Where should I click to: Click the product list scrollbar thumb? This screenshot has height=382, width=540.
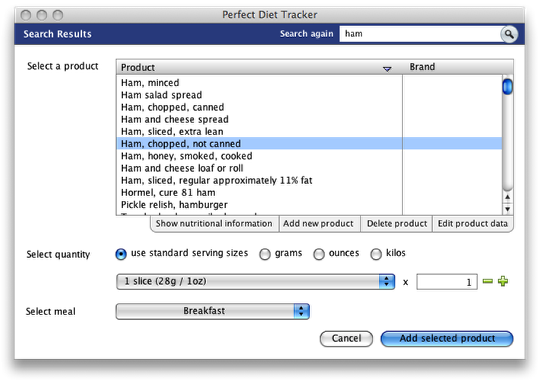tap(507, 86)
